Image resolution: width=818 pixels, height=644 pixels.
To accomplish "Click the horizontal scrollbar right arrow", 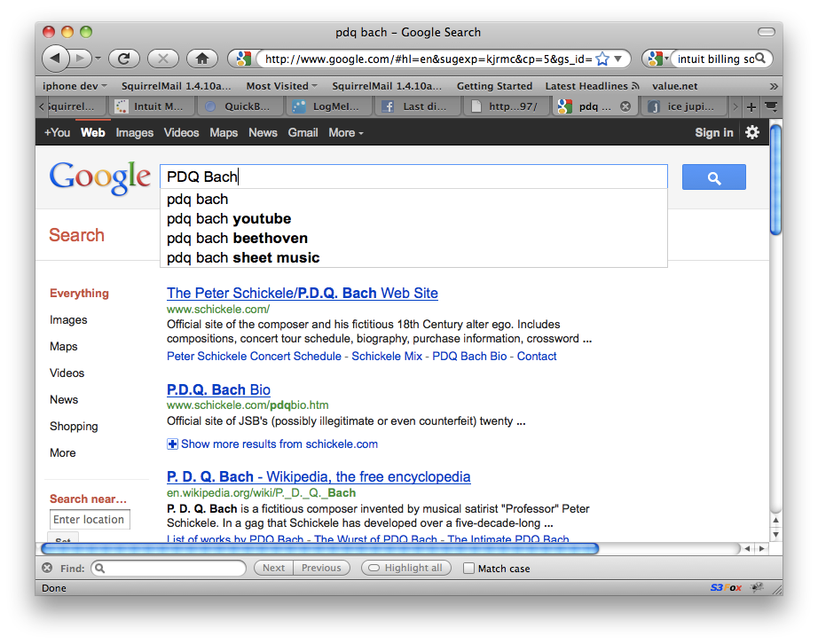I will [x=761, y=548].
